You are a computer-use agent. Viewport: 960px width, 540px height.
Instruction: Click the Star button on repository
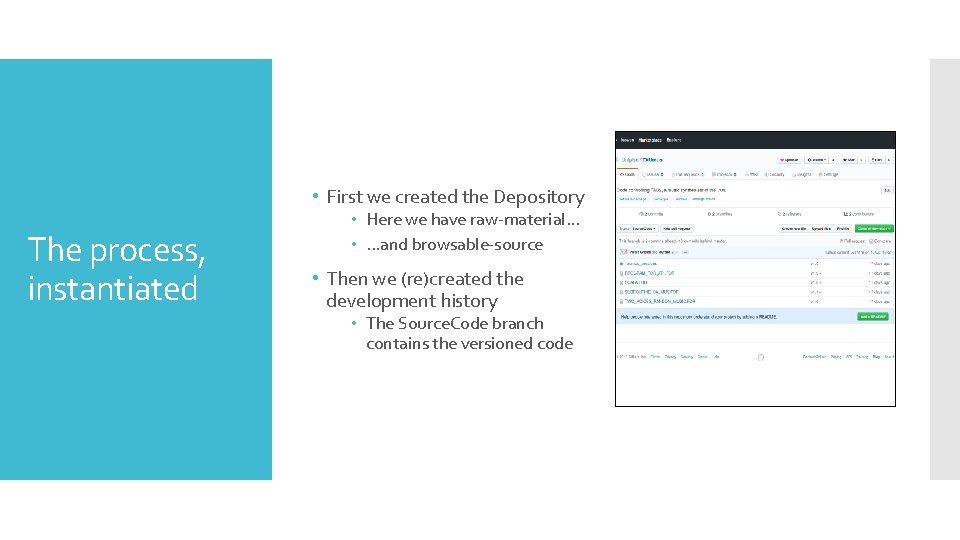coord(849,160)
